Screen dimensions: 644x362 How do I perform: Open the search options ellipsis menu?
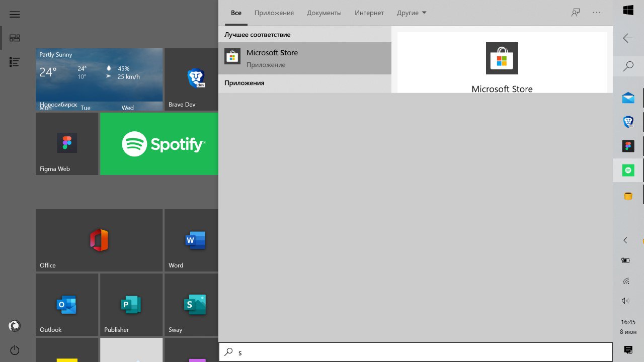point(597,13)
